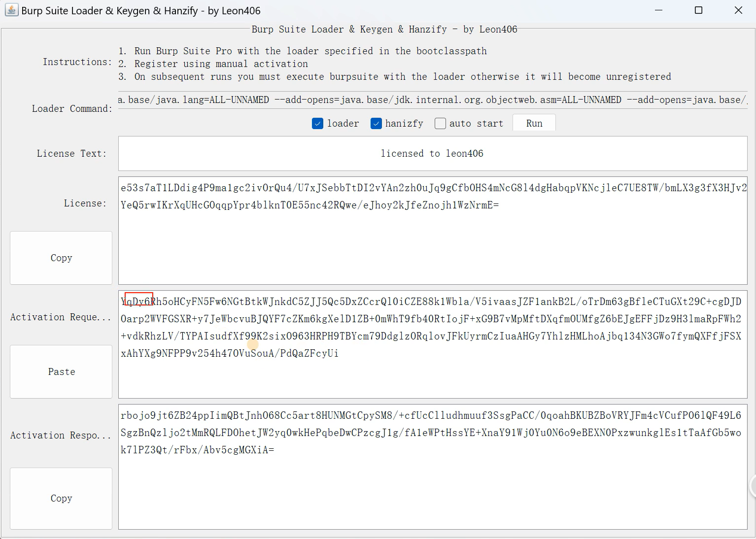The image size is (756, 539).
Task: Click the Run button
Action: pos(534,123)
